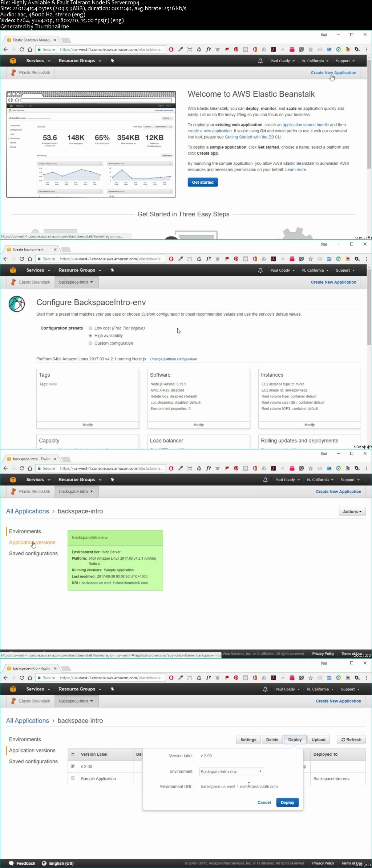Open the Paul Coady account menu on Welcome page
This screenshot has height=868, width=372.
[282, 61]
